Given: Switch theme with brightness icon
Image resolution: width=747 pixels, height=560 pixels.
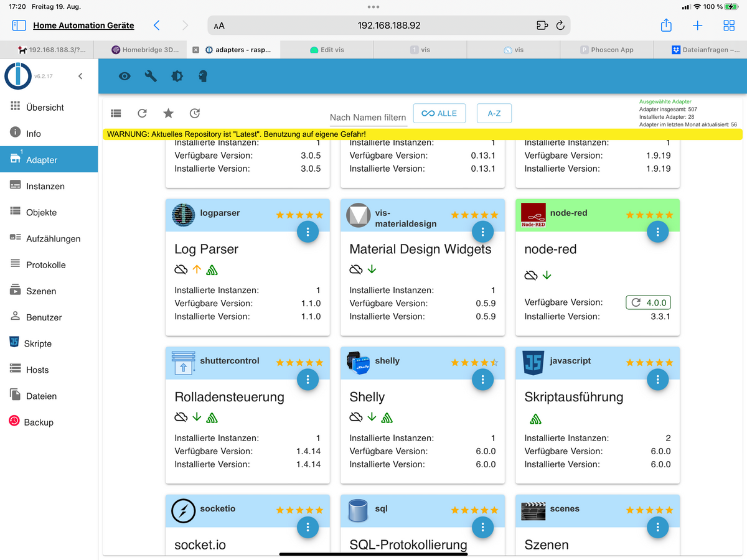Looking at the screenshot, I should 177,77.
